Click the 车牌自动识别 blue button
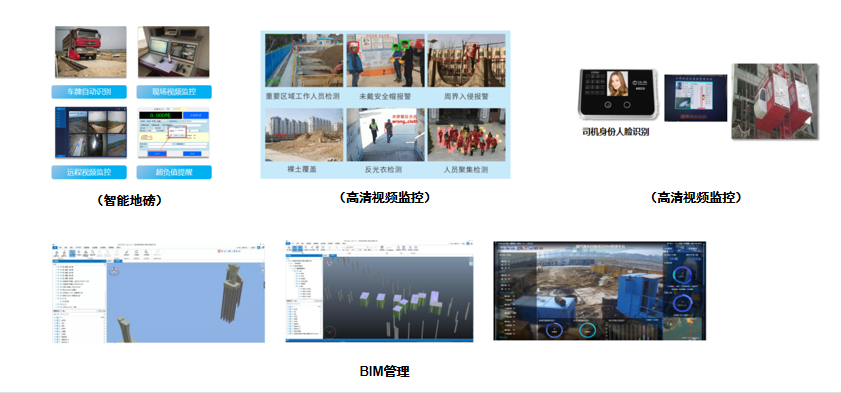 (89, 92)
